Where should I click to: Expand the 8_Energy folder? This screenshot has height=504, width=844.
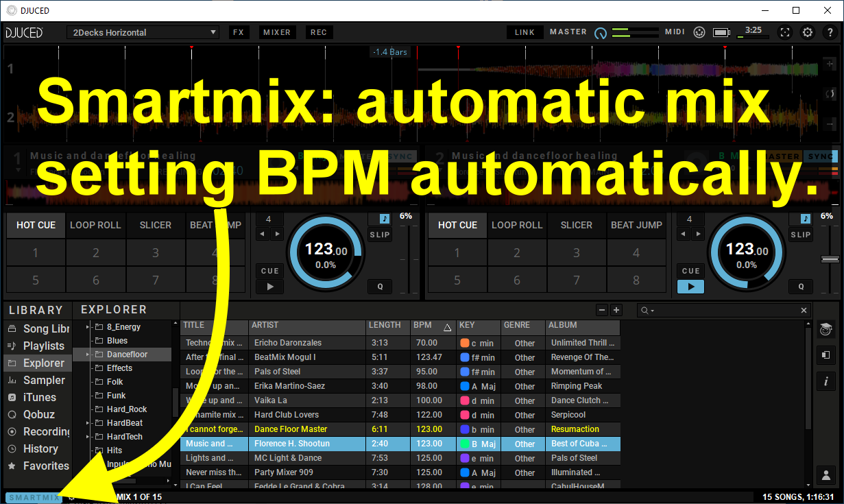click(x=88, y=327)
